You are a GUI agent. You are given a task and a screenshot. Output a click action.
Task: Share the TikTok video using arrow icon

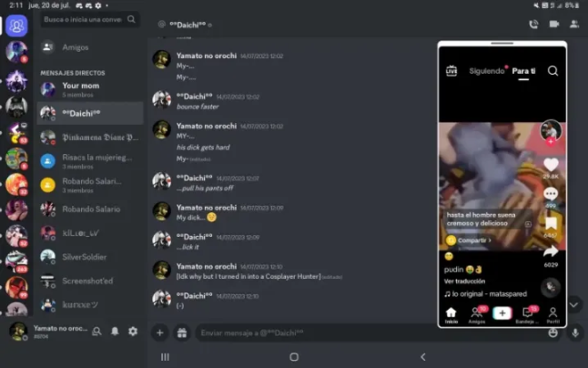(551, 251)
